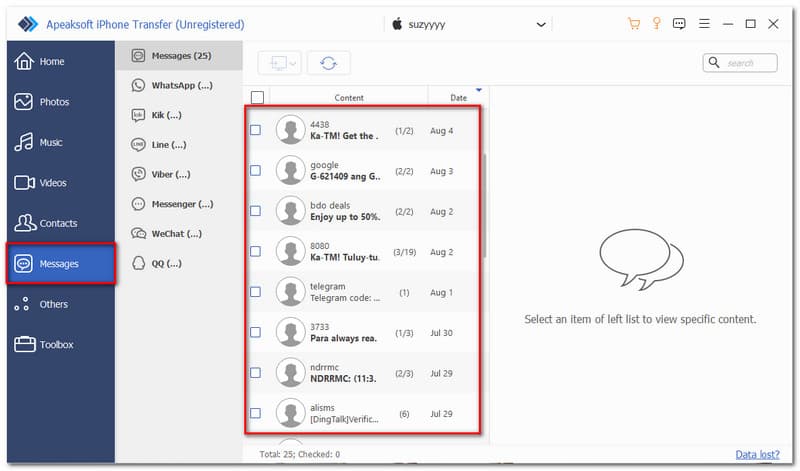This screenshot has height=471, width=800.
Task: Click the message list vertical scrollbar
Action: (484, 206)
